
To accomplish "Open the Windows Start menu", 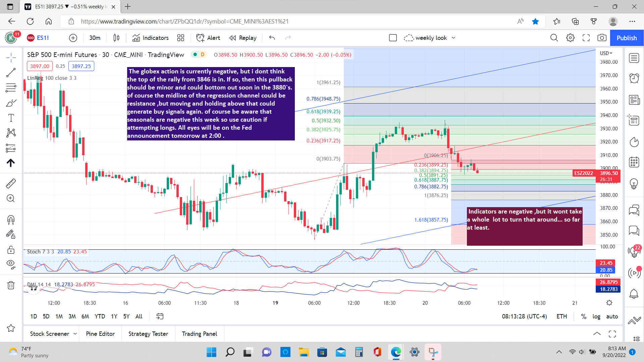I will coord(211,352).
